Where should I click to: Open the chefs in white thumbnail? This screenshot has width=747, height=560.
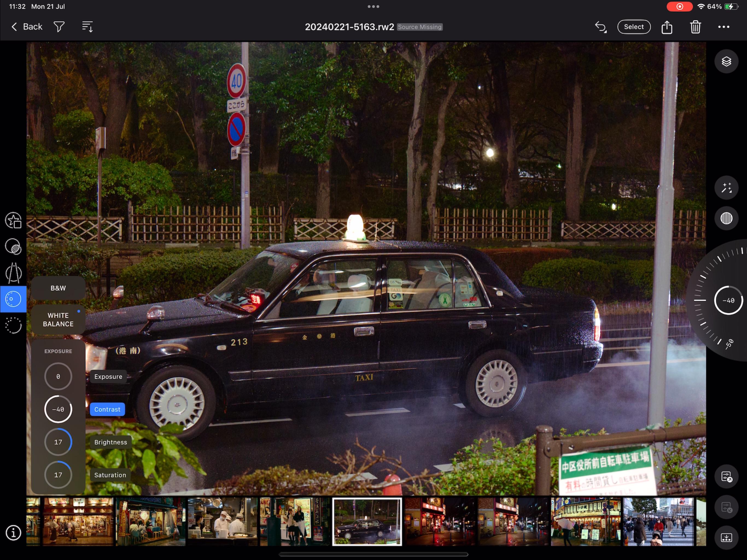click(x=223, y=521)
